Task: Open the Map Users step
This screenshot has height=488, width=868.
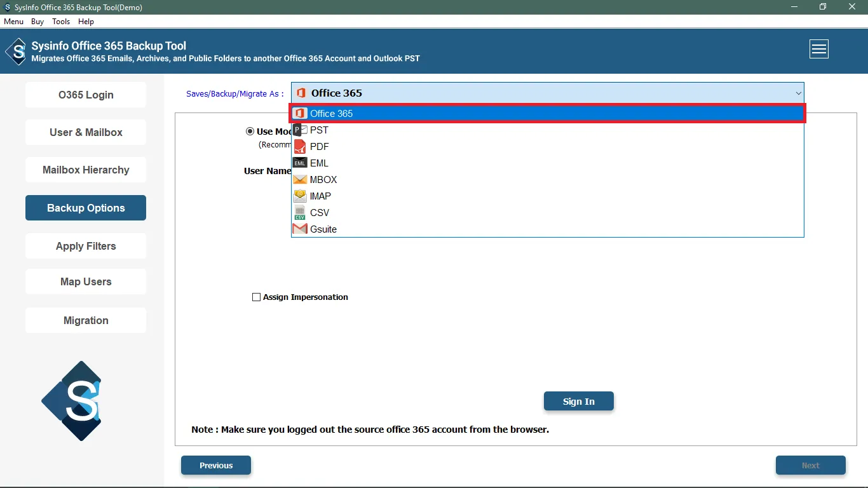Action: (x=86, y=281)
